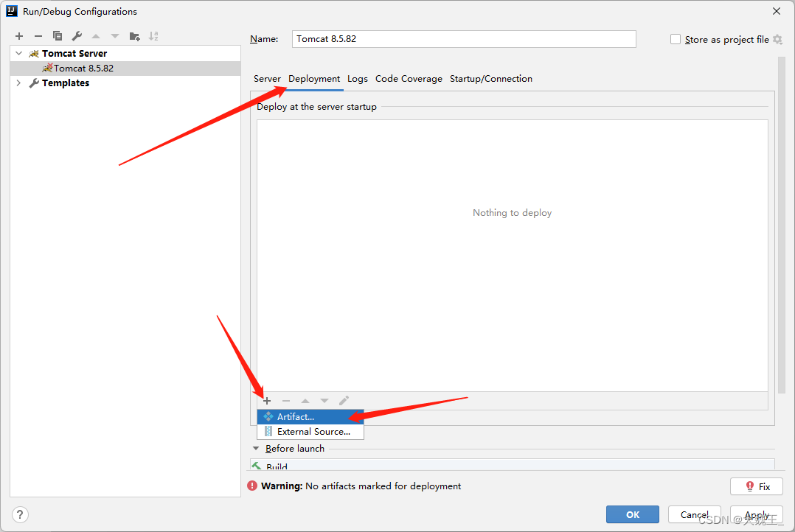795x532 pixels.
Task: Click the Apply button
Action: (x=757, y=514)
